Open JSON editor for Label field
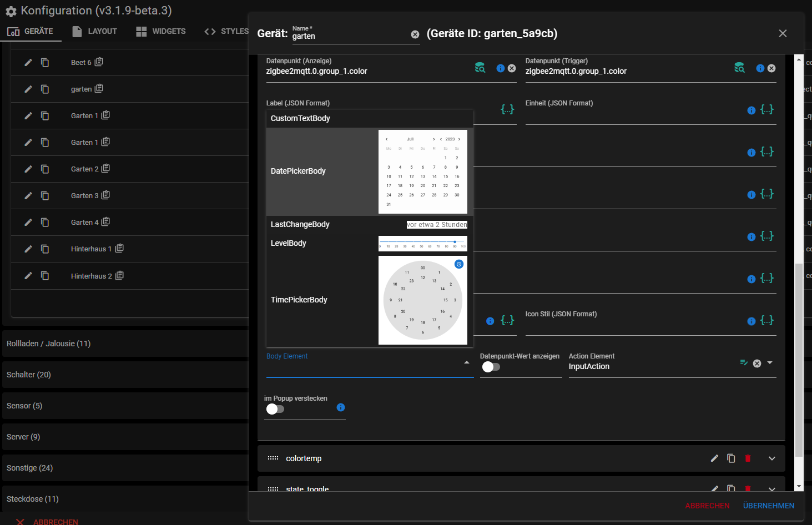 [507, 109]
